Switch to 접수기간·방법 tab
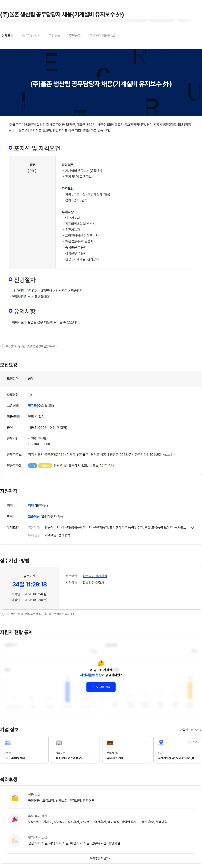Viewport: 202px width, 868px height. click(x=31, y=35)
